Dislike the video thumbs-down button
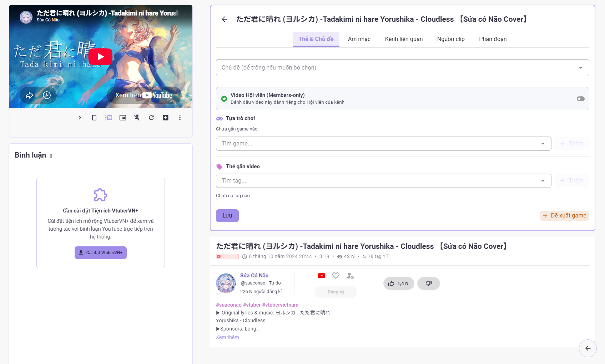The width and height of the screenshot is (605, 364). coord(429,283)
